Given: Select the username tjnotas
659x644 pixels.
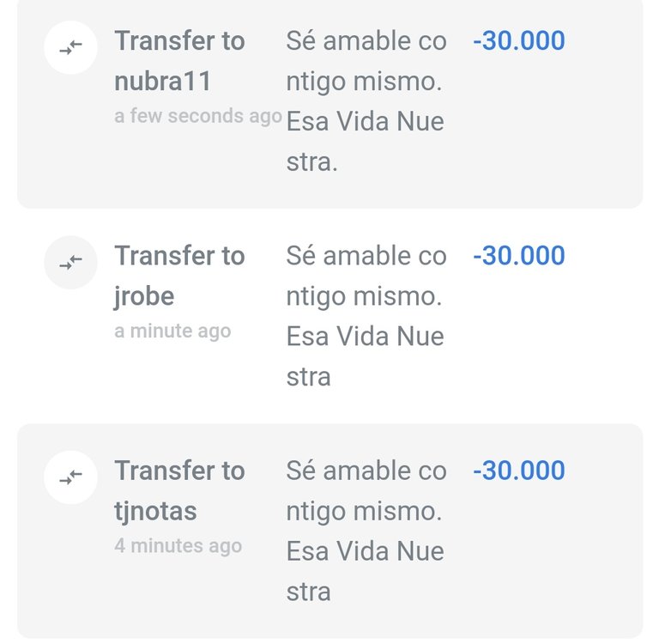Looking at the screenshot, I should 155,512.
